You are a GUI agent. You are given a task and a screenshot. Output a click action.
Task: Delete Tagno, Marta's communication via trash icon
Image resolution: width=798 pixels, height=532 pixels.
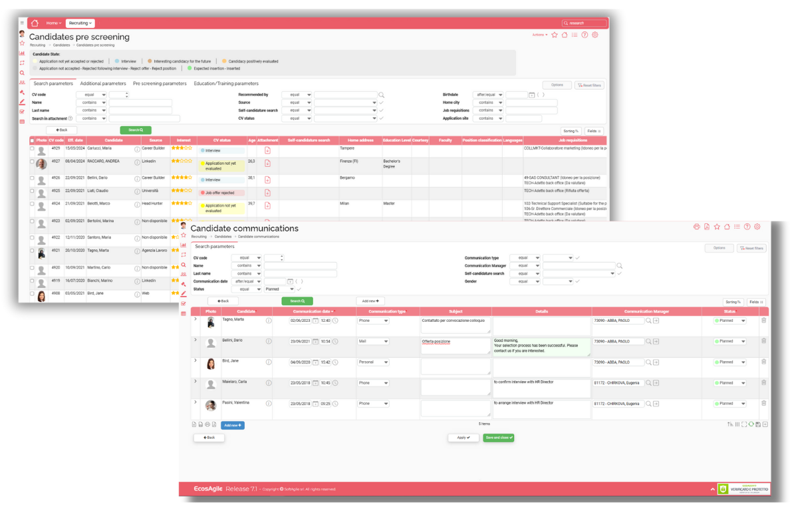(x=763, y=320)
